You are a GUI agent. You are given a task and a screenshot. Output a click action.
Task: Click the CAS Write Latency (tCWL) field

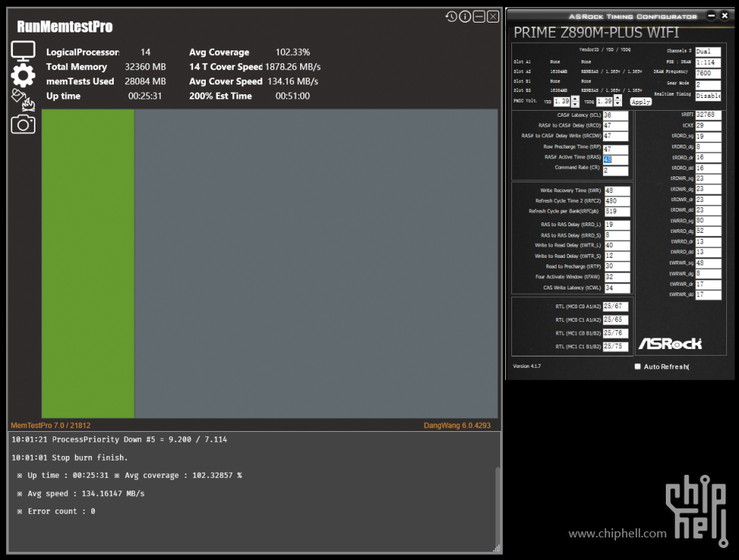point(617,288)
